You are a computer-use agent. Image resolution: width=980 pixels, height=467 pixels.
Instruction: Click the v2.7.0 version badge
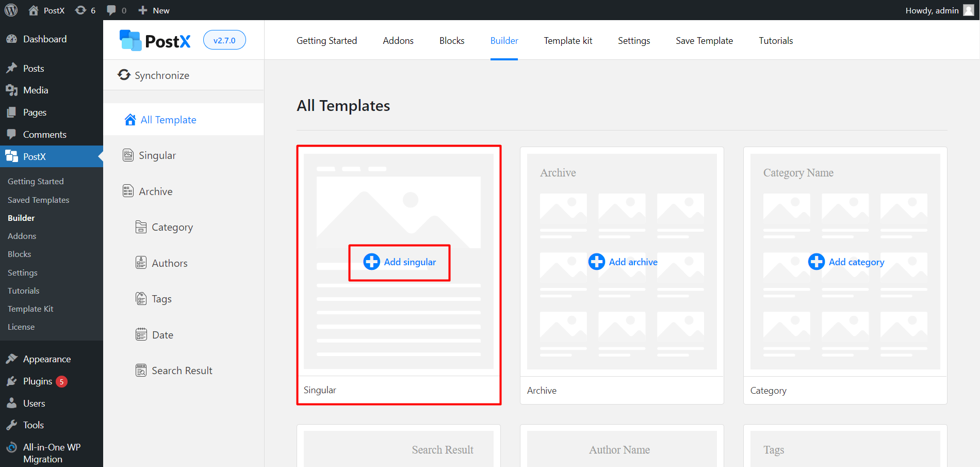(x=224, y=40)
